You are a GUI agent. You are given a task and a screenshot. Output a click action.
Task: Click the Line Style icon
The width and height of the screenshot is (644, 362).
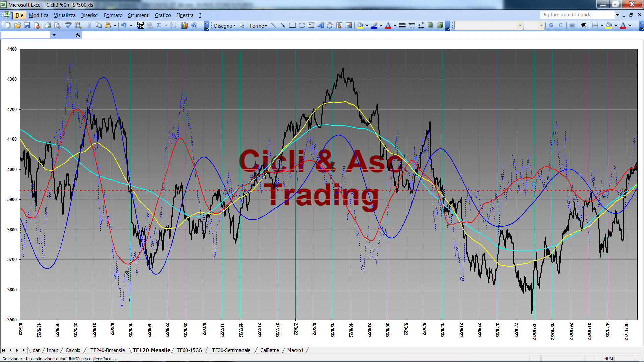402,25
